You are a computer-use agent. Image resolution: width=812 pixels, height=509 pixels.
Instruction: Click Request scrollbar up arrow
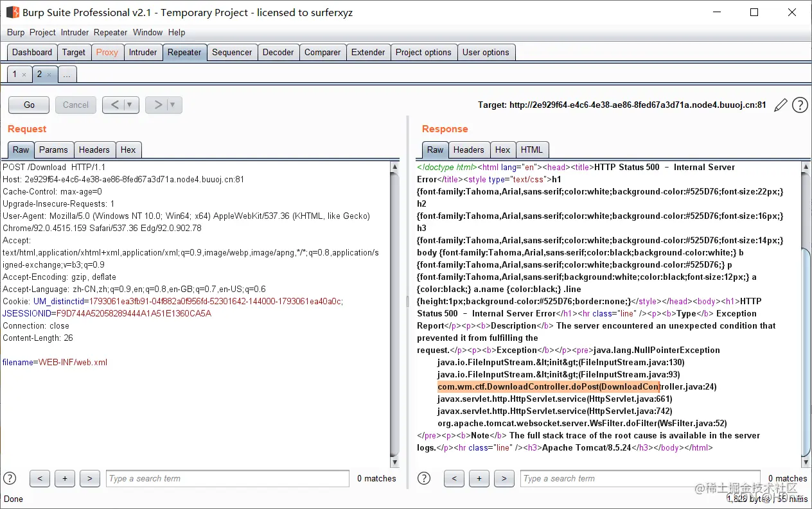tap(395, 167)
